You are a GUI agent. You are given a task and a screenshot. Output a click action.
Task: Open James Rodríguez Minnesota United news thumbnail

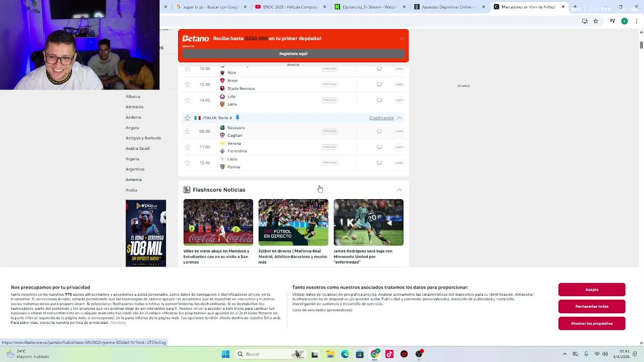[x=368, y=222]
